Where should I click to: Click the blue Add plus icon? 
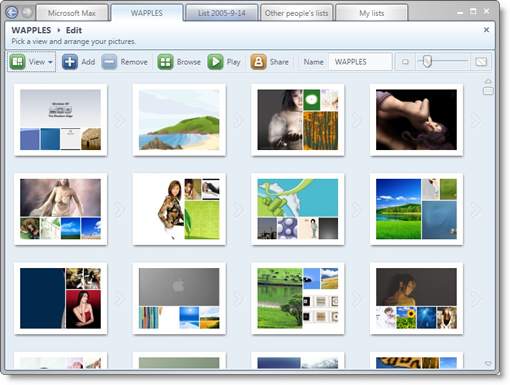[70, 62]
